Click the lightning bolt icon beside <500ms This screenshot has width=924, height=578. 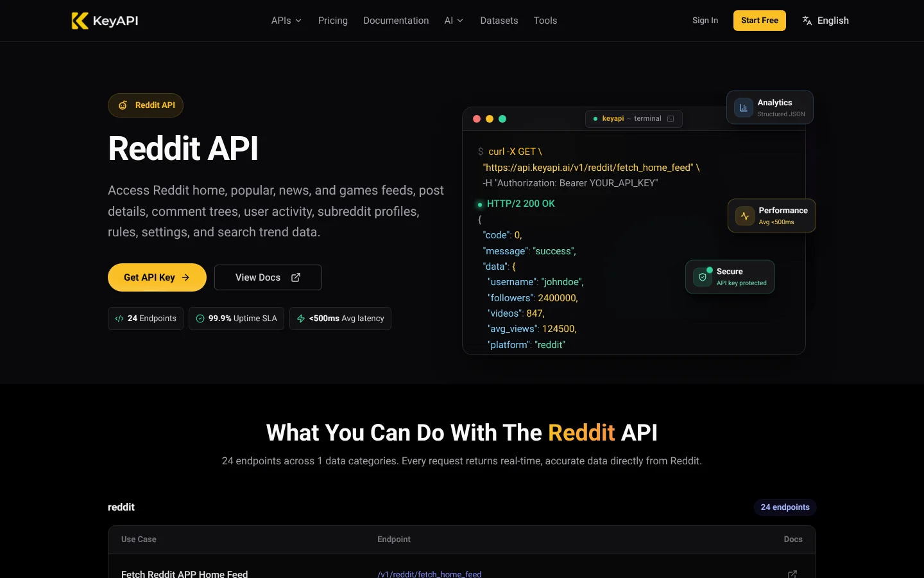(x=301, y=319)
